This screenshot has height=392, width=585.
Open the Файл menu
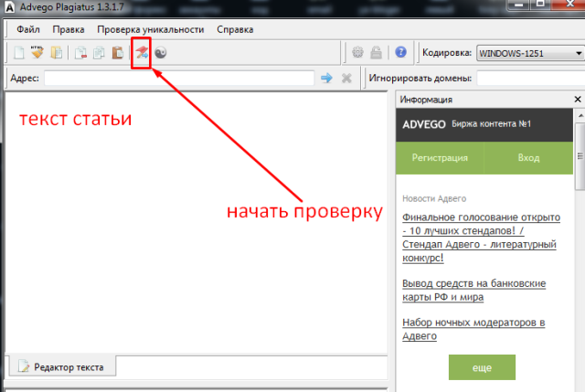point(28,29)
